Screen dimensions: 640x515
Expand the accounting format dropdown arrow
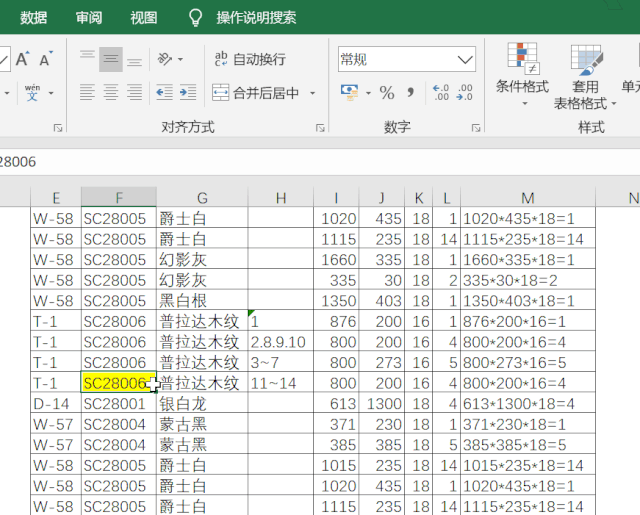coord(368,93)
